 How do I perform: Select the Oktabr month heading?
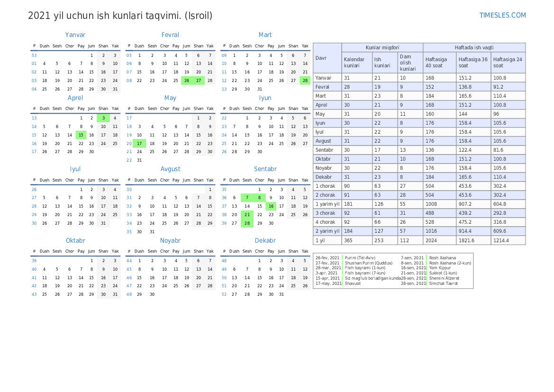(x=75, y=240)
